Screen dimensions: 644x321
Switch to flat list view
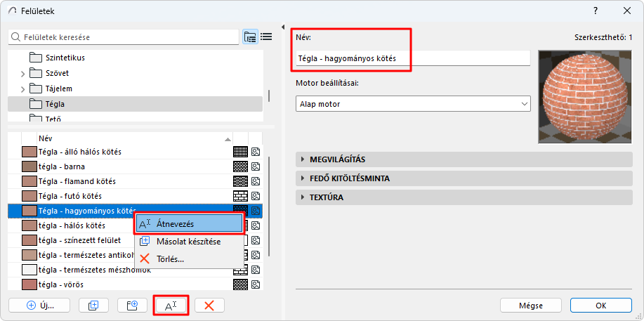(x=266, y=37)
